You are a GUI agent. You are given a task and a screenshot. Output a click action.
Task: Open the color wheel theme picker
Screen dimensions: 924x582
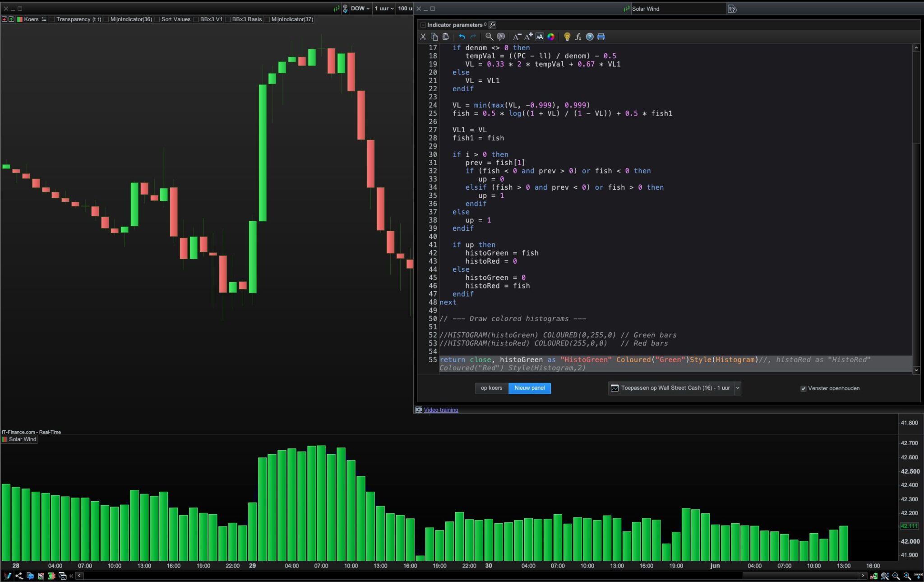(551, 37)
